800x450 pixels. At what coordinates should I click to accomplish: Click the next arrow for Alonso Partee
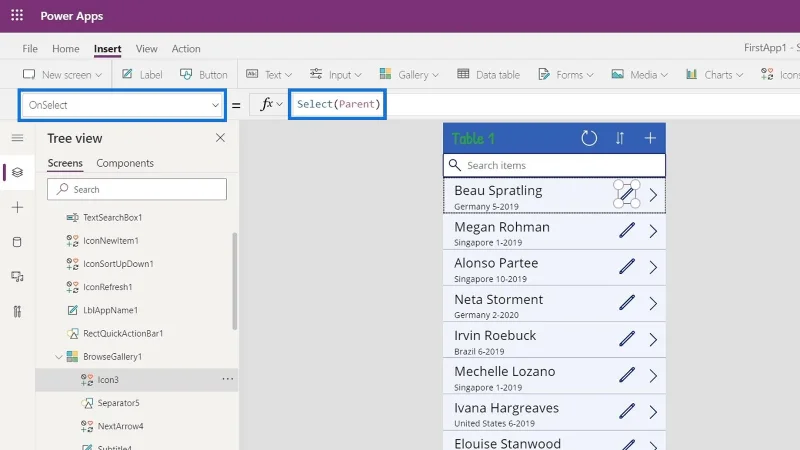(x=653, y=267)
